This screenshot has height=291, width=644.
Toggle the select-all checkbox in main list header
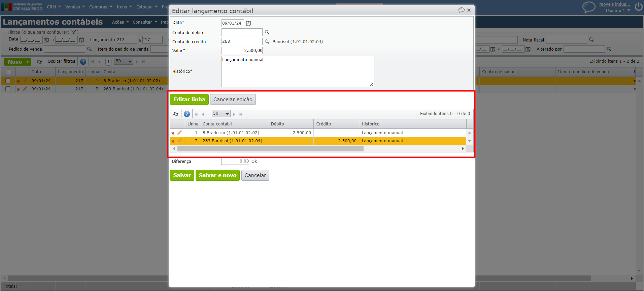coord(9,72)
